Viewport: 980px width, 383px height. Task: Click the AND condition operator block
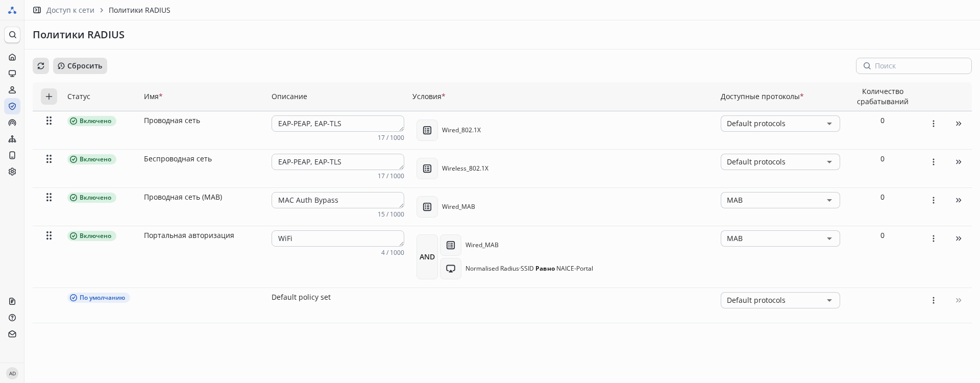(427, 257)
